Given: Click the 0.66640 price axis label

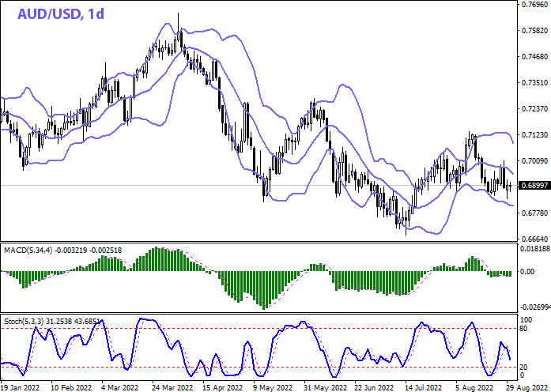Looking at the screenshot, I should coord(534,239).
